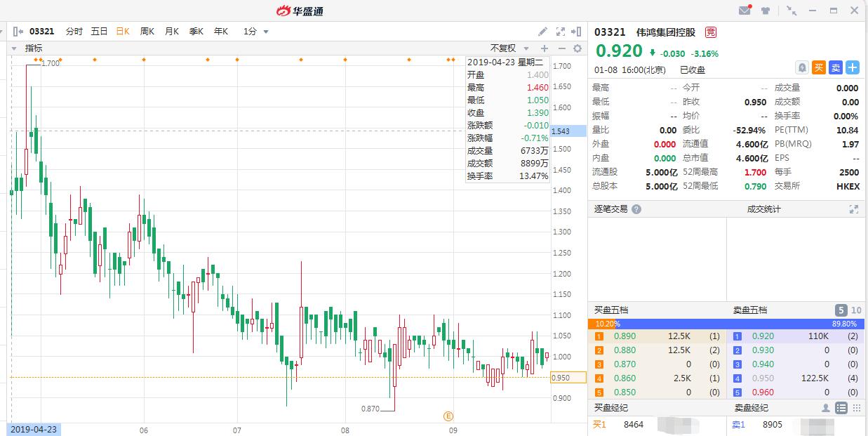868x436 pixels.
Task: Switch to the 分时 intraday tab
Action: click(74, 31)
